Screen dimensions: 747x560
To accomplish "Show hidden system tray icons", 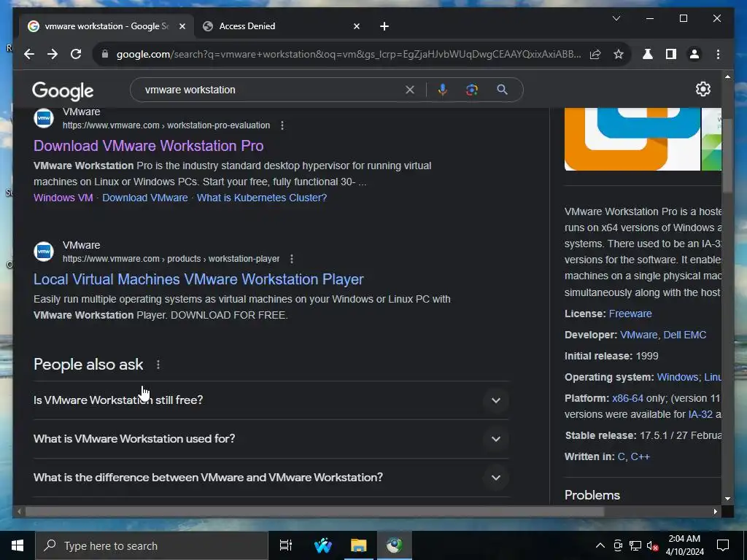I will pos(600,545).
